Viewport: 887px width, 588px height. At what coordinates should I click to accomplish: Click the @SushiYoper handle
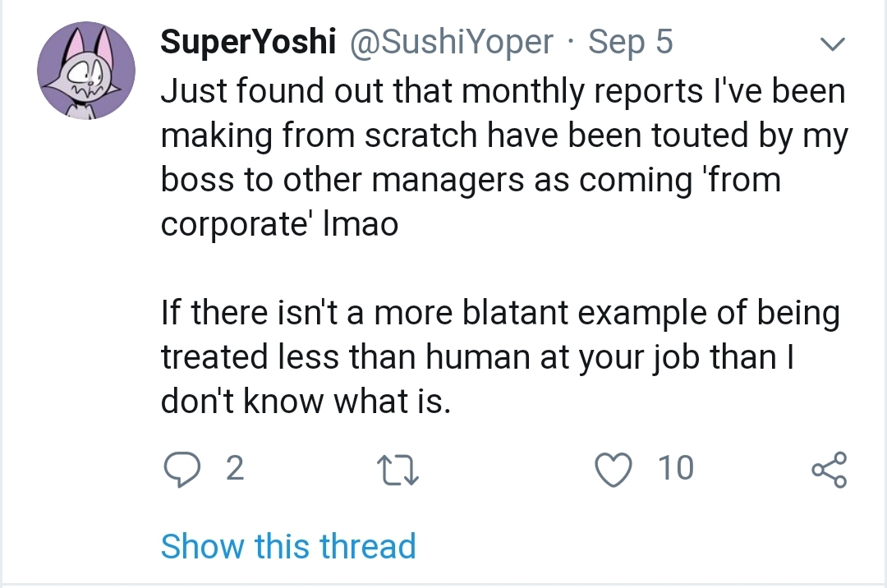[452, 42]
